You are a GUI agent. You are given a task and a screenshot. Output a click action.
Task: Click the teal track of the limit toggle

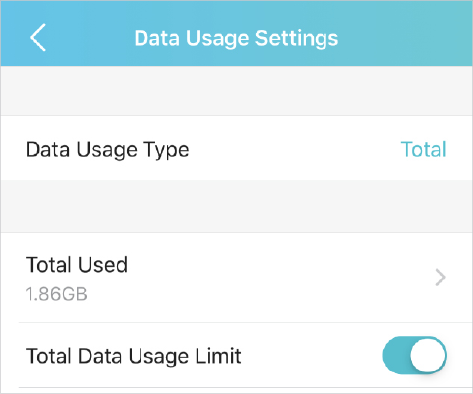(396, 355)
